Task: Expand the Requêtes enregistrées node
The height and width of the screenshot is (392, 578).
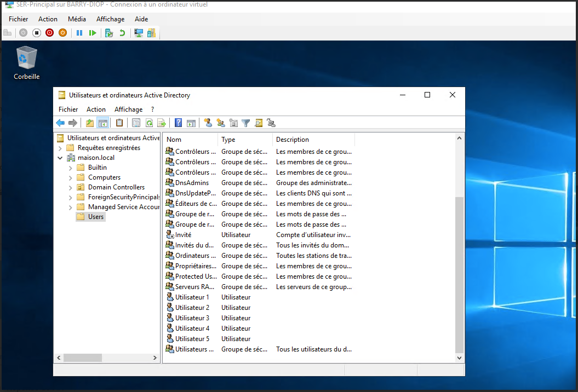Action: point(60,148)
